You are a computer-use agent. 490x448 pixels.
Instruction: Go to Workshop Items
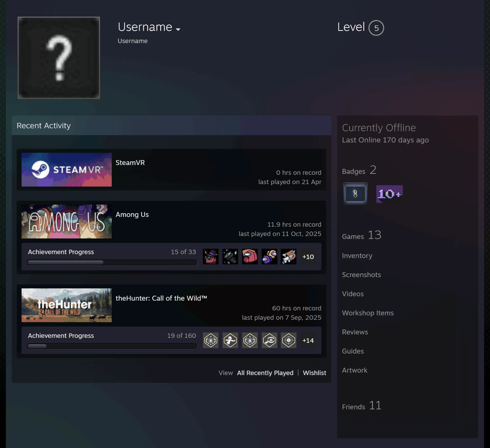pos(368,313)
